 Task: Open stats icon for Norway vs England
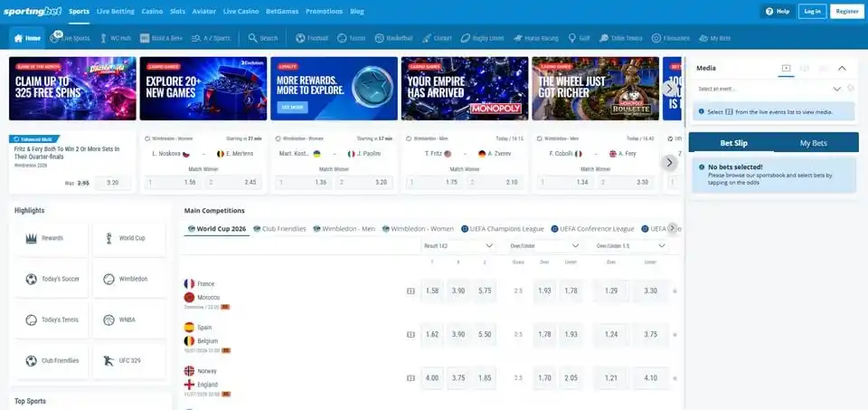point(410,378)
